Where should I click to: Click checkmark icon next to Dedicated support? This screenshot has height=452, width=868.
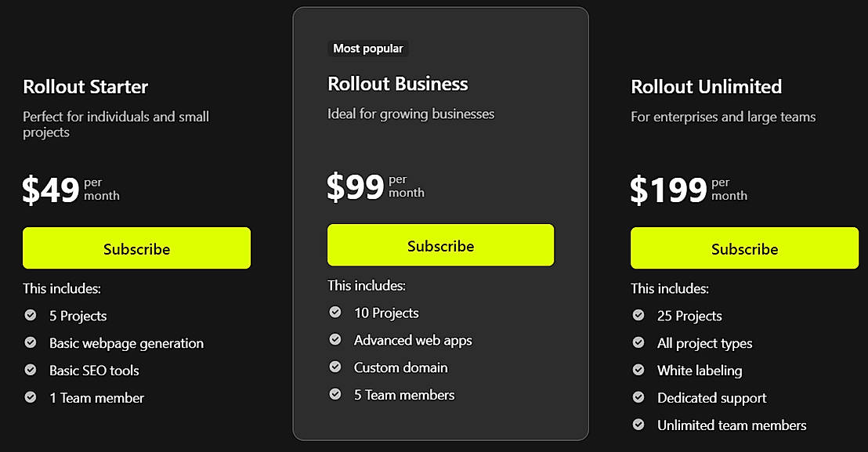(x=638, y=397)
